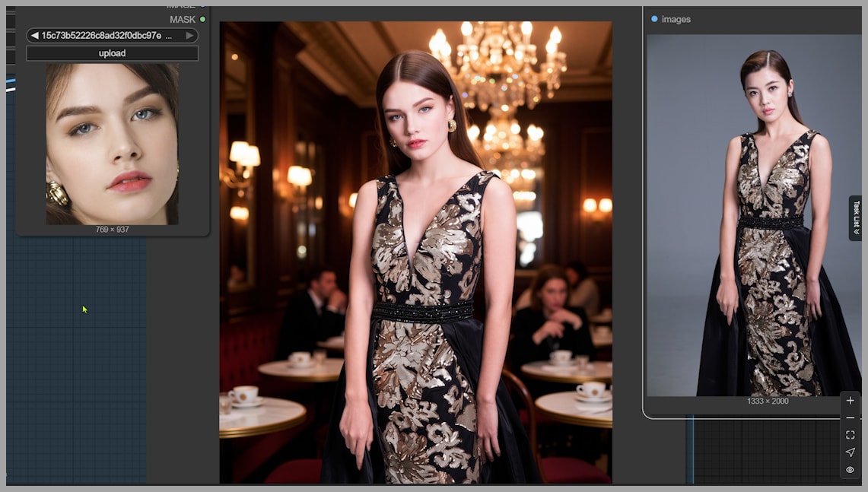Click the navigation arrow icon in canvas controls
This screenshot has height=492, width=868.
coord(851,452)
